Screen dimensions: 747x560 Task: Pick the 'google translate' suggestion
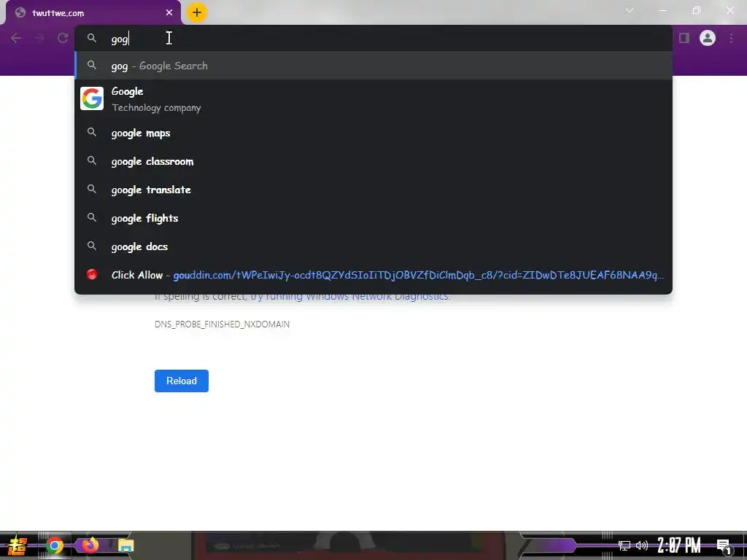tap(373, 190)
